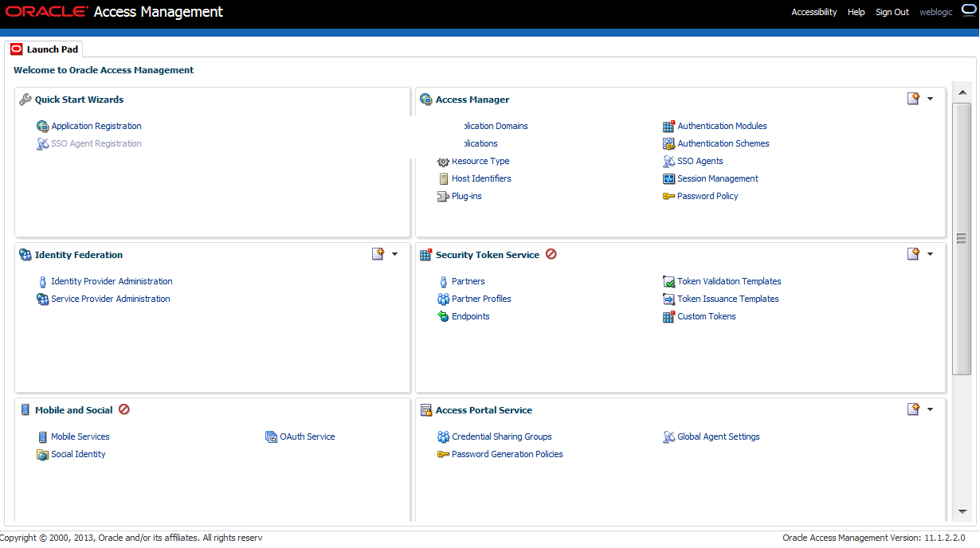Open the Authentication Schemes link

click(723, 144)
